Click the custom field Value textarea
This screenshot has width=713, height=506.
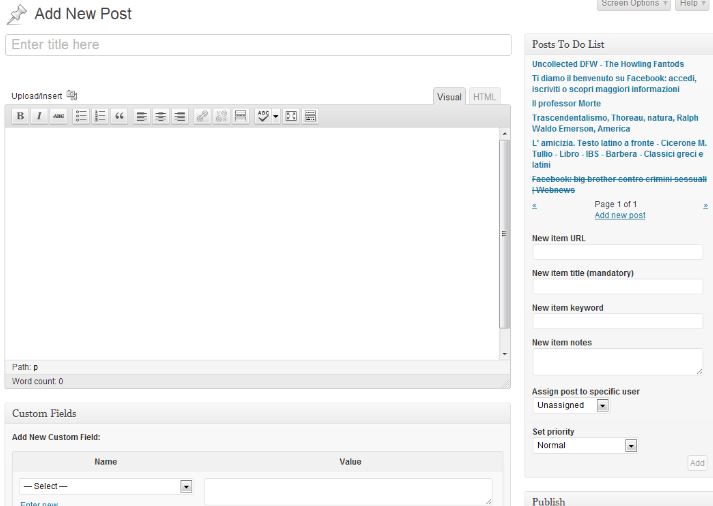pyautogui.click(x=348, y=491)
